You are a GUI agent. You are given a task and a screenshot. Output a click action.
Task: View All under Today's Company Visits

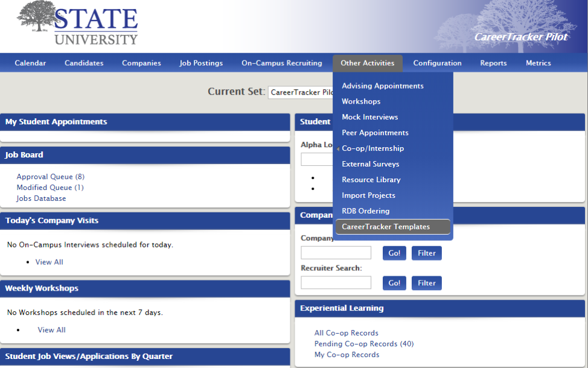pyautogui.click(x=49, y=262)
